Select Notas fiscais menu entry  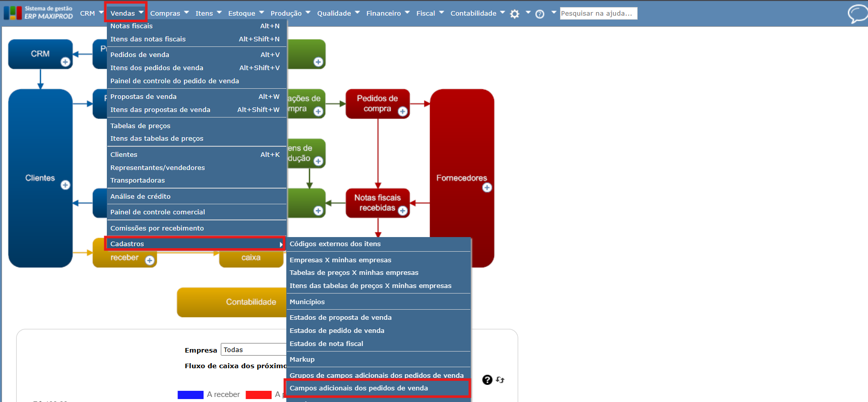pyautogui.click(x=197, y=26)
